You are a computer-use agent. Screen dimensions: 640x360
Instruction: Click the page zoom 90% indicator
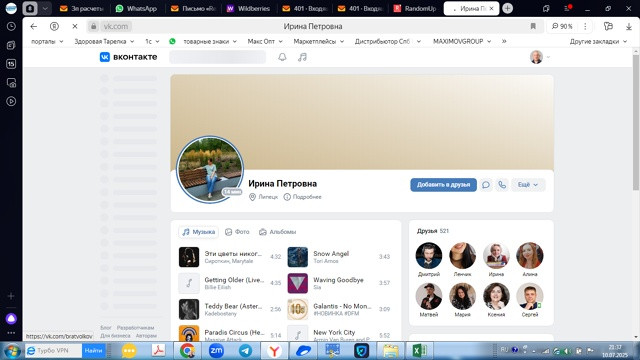(562, 26)
